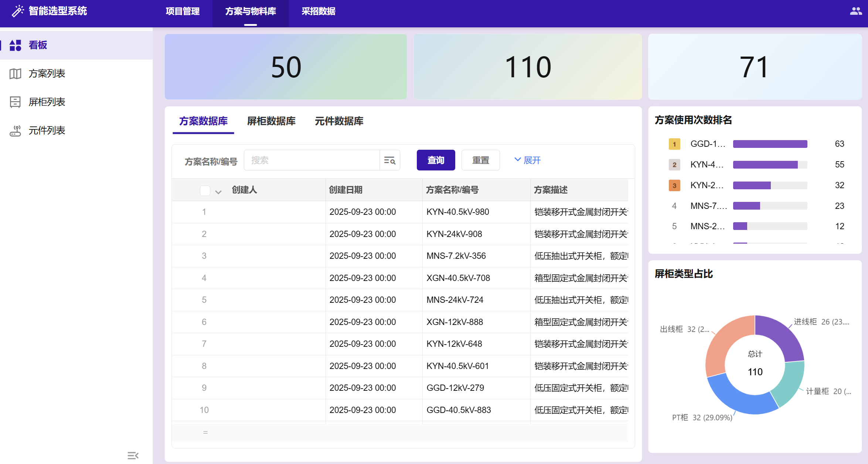Click the GGD-1… usage progress bar

[x=770, y=144]
